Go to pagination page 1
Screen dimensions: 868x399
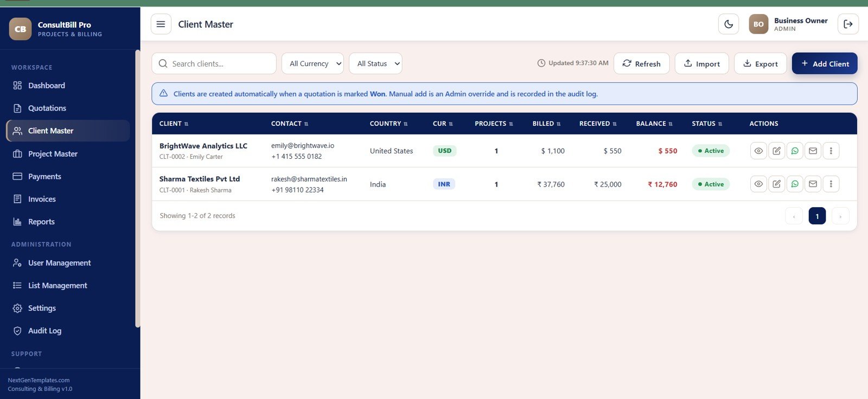(x=817, y=216)
